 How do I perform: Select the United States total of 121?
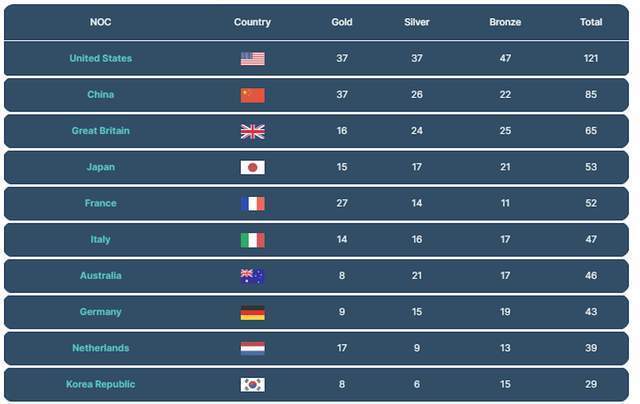point(591,58)
